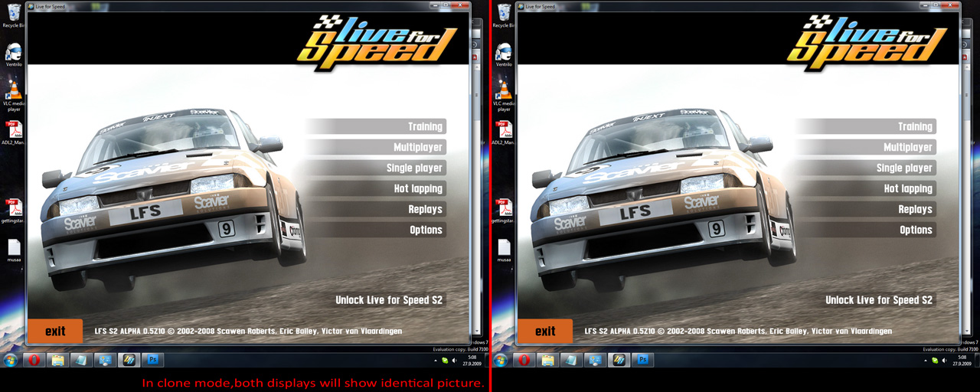Click Opera browser icon on right taskbar
Image resolution: width=980 pixels, height=392 pixels.
[x=523, y=359]
